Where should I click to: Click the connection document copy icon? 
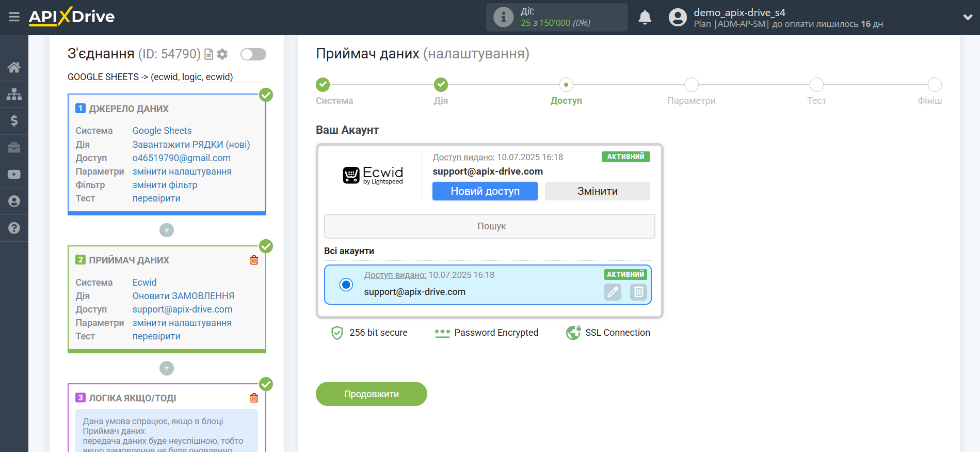(209, 54)
